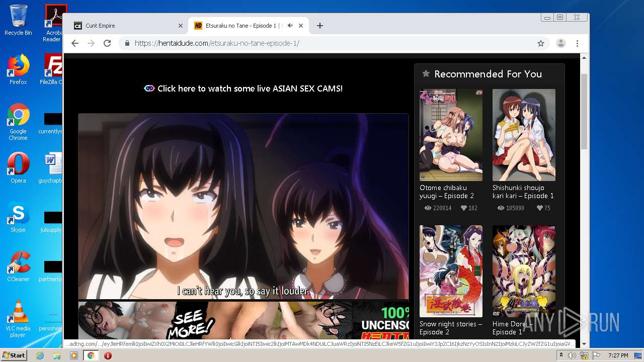Close the Cunt Empire tab
644x362 pixels.
(x=181, y=26)
